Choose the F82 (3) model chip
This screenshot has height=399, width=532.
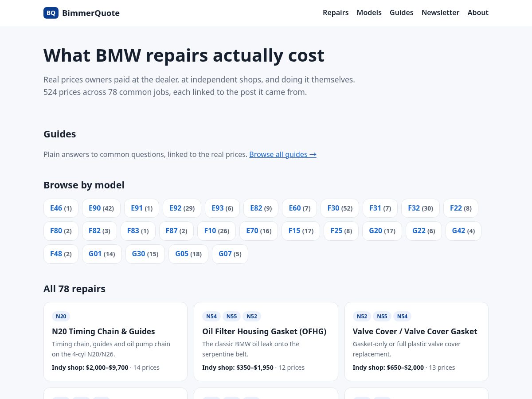[x=99, y=231]
